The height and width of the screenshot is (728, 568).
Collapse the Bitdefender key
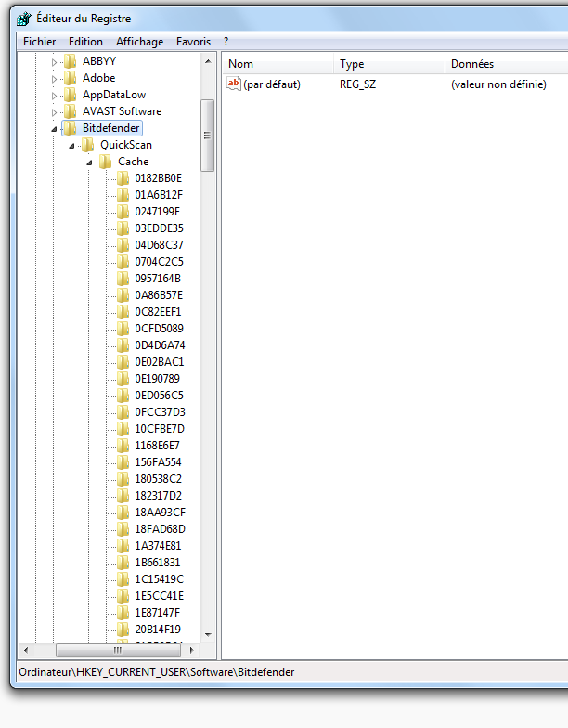point(54,129)
